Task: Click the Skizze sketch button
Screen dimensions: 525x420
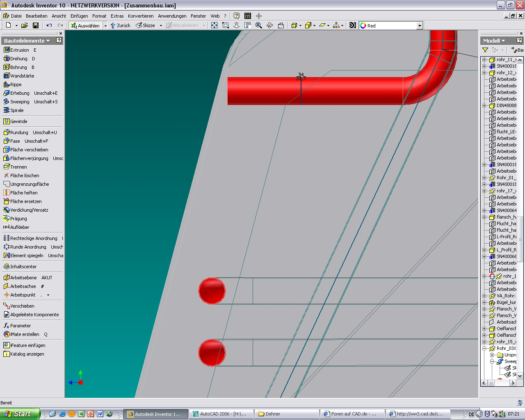Action: tap(146, 25)
